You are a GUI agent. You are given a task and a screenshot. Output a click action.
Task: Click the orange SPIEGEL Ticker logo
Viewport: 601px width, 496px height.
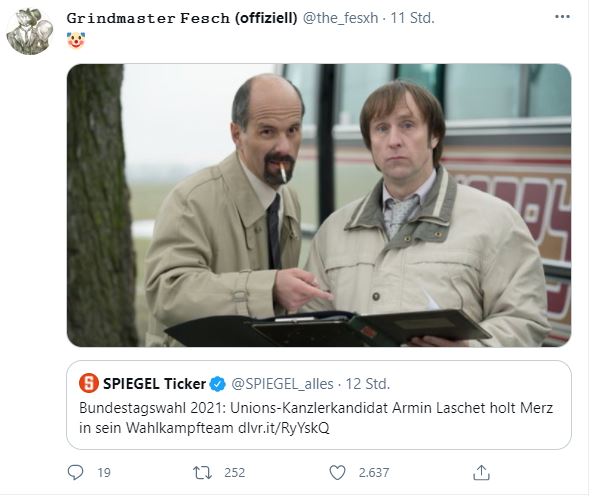(x=89, y=383)
